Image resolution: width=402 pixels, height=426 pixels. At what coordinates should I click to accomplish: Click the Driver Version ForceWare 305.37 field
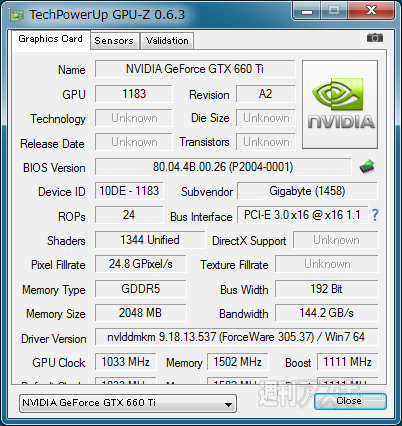click(236, 337)
